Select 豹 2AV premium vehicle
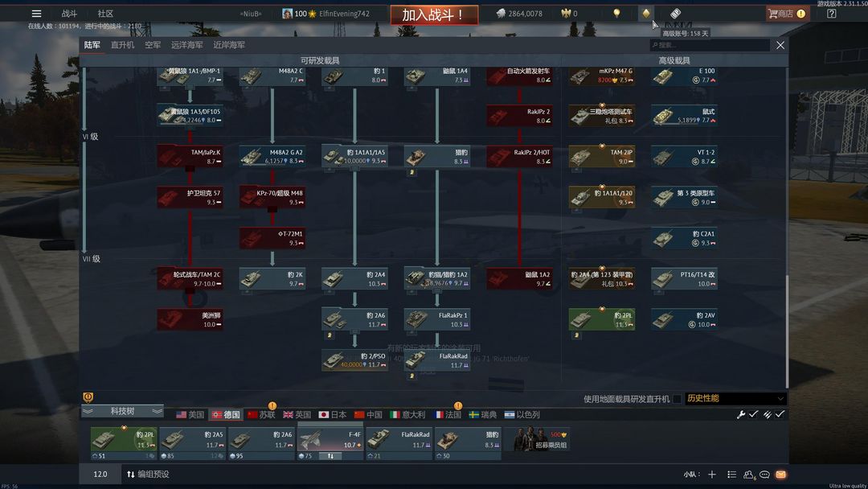This screenshot has width=868, height=489. point(684,319)
